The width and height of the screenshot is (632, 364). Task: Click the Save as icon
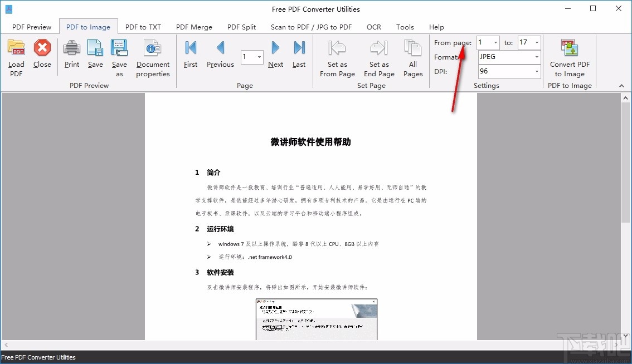point(119,56)
